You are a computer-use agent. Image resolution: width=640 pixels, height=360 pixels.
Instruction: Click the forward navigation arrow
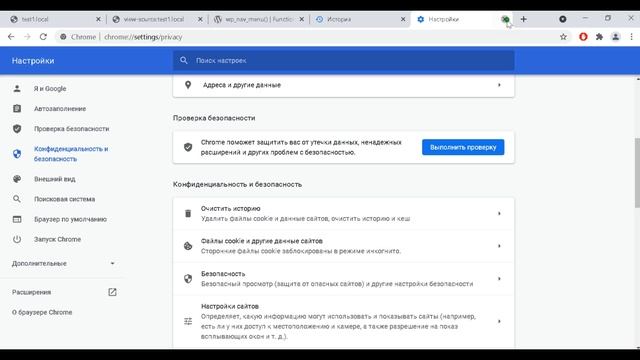(27, 37)
